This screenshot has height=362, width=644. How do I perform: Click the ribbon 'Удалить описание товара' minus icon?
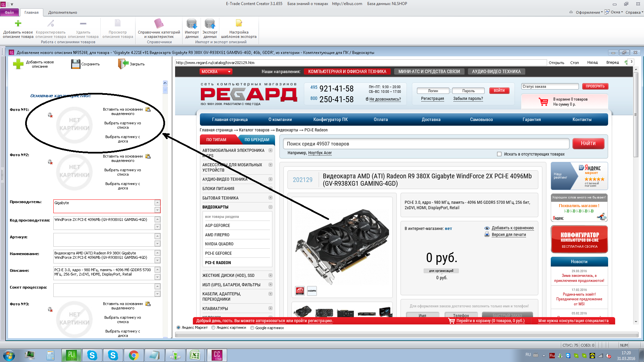(x=83, y=23)
